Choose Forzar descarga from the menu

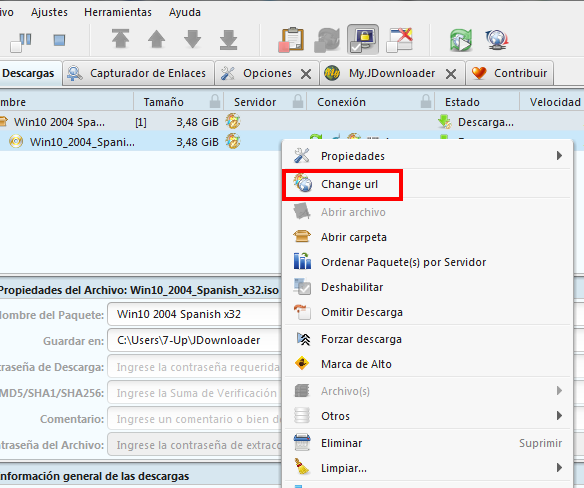click(428, 339)
